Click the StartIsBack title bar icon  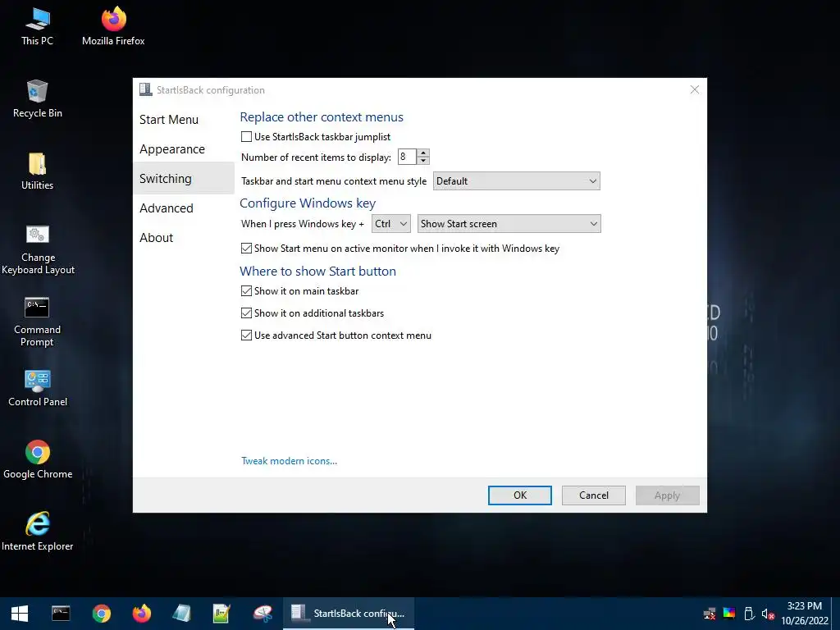click(x=145, y=89)
